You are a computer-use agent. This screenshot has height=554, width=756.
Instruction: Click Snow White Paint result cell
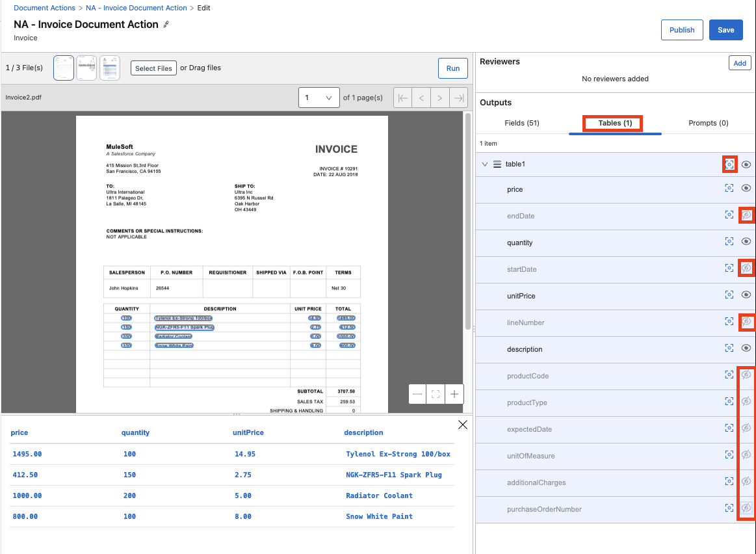click(x=379, y=516)
